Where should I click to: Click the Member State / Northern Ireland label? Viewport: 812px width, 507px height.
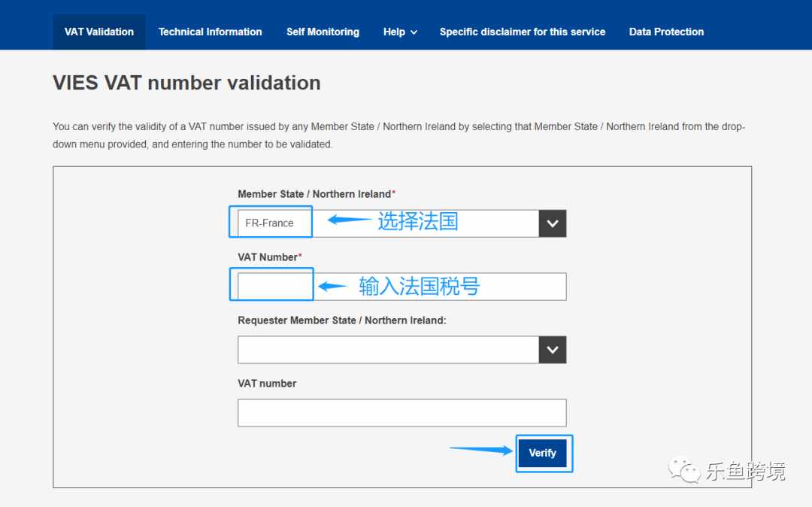(317, 194)
